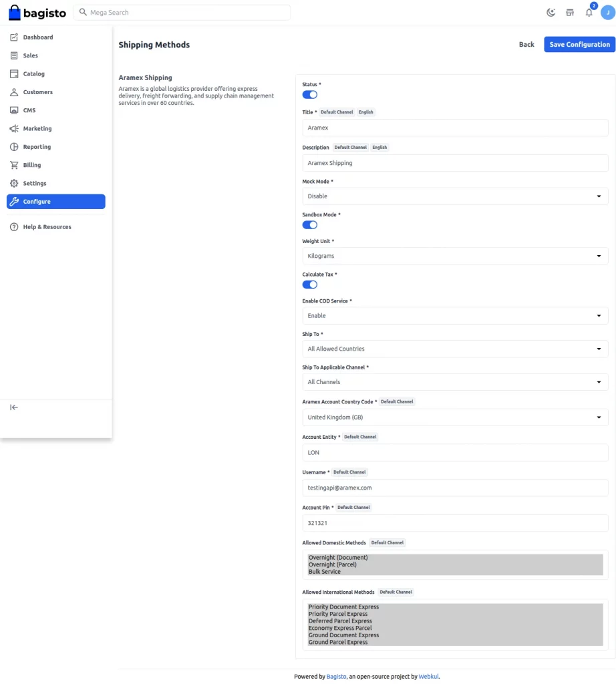Open Ship To Applicable Channel dropdown
Image resolution: width=616 pixels, height=684 pixels.
click(455, 382)
